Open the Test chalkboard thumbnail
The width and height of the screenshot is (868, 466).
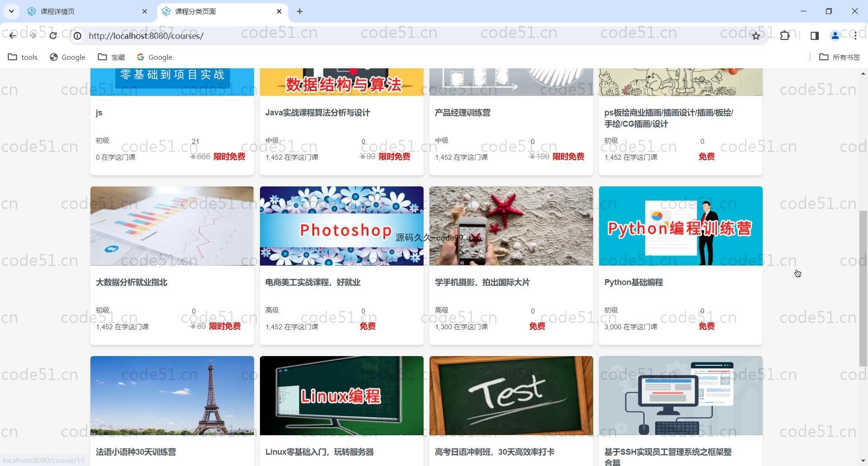click(511, 395)
